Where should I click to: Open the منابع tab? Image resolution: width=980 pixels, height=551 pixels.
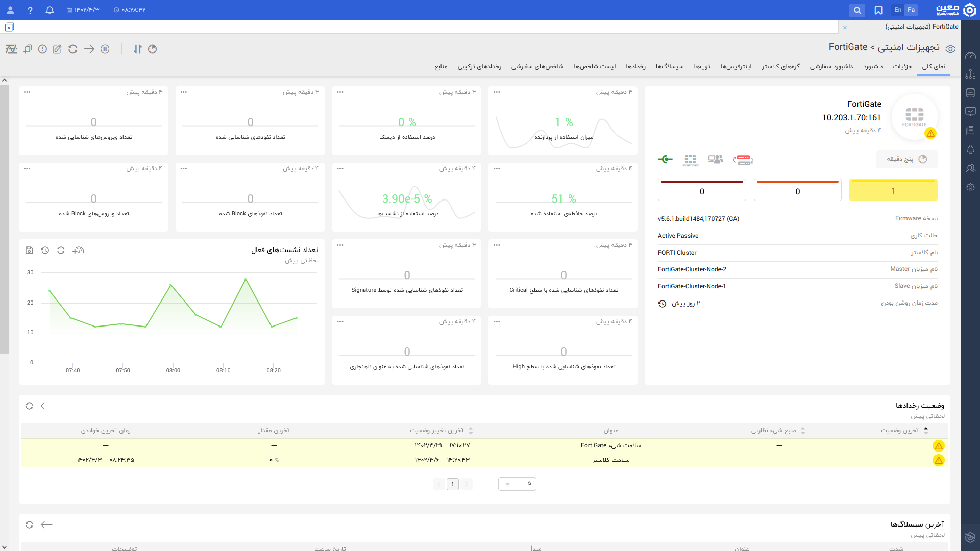(441, 67)
